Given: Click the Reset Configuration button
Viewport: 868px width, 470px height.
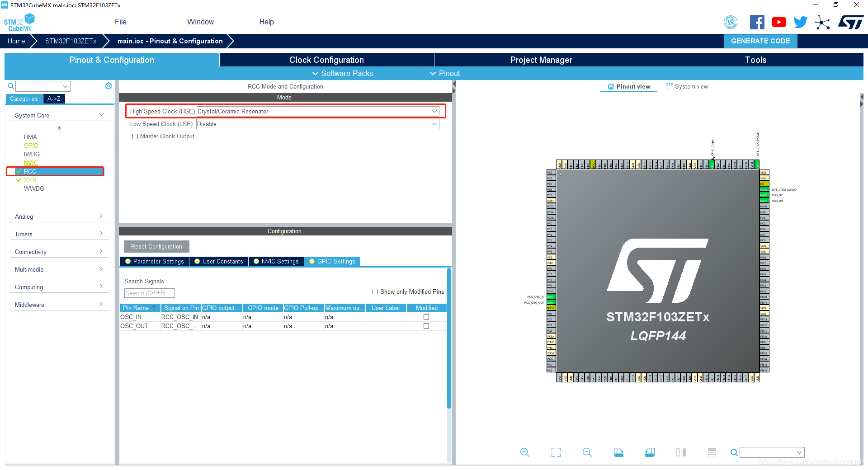Looking at the screenshot, I should click(x=156, y=246).
